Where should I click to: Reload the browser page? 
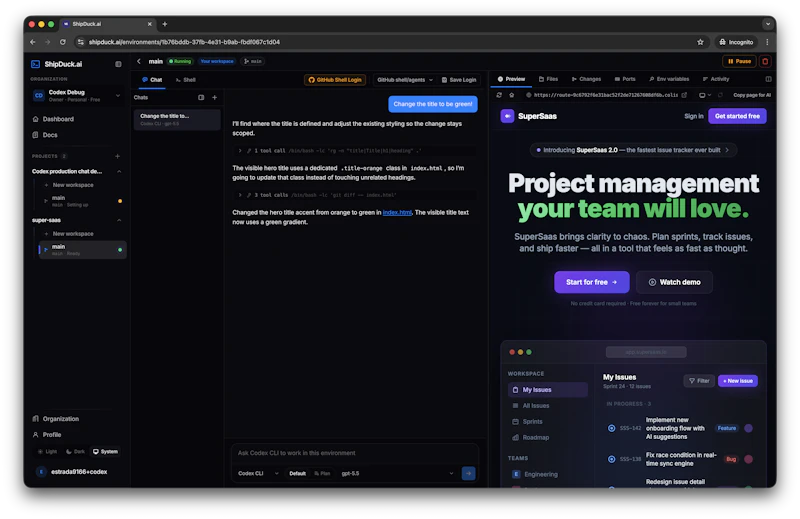point(63,42)
